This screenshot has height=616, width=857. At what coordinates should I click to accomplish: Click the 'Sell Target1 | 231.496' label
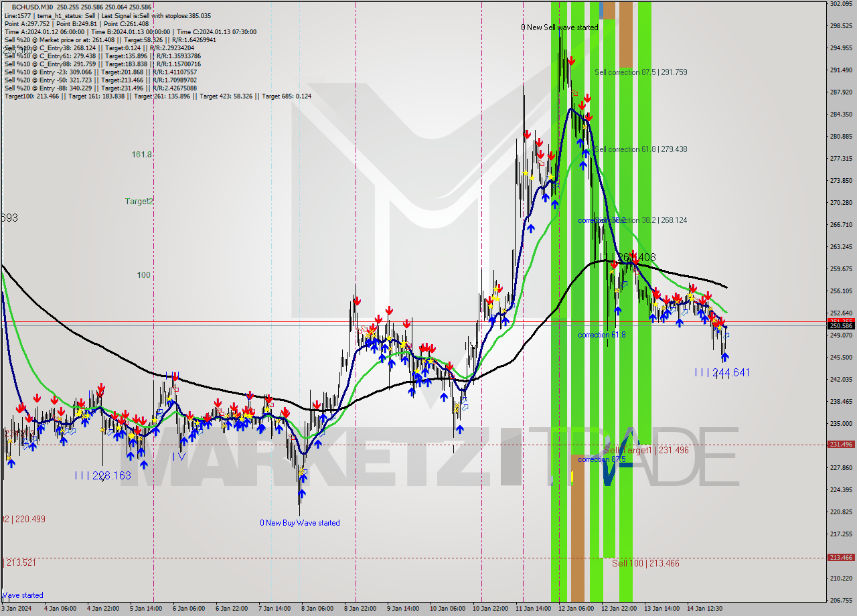tap(645, 451)
